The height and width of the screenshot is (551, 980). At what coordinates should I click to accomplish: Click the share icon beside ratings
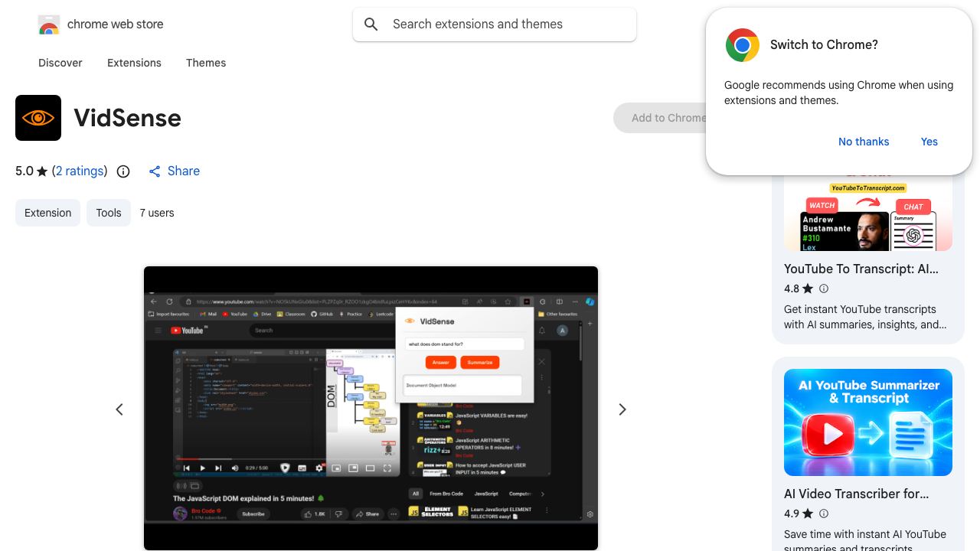(155, 171)
